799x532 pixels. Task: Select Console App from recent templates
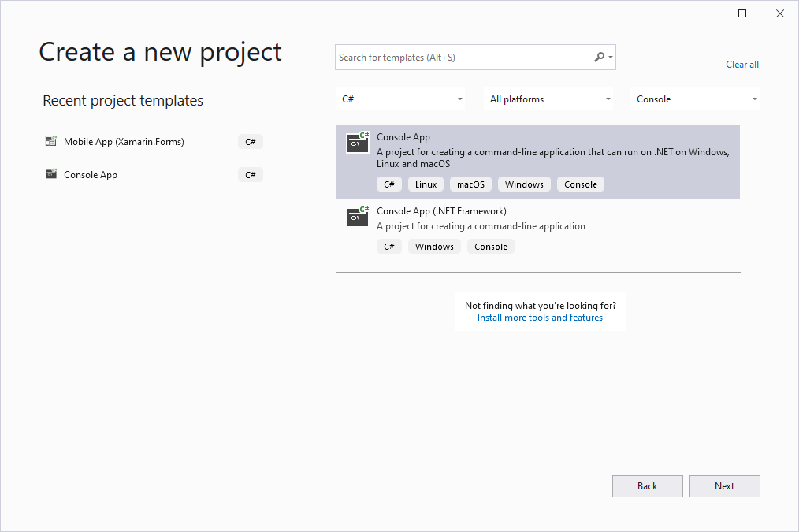(x=91, y=175)
